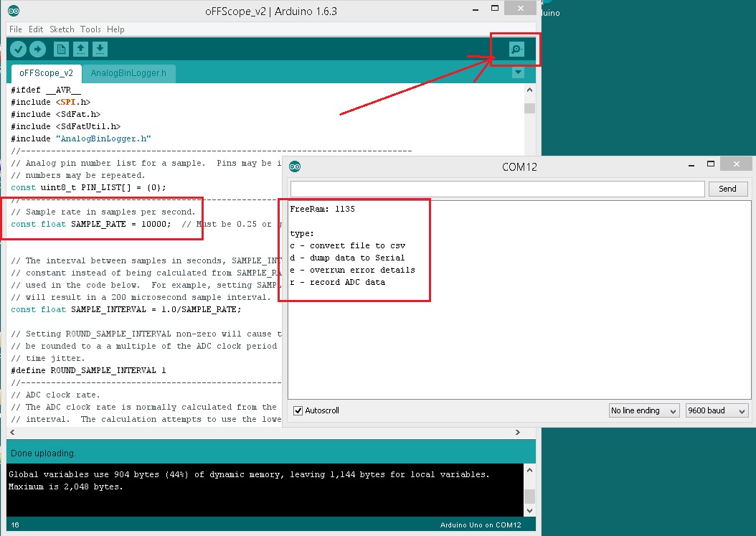Open the Sketch menu
Viewport: 756px width, 536px height.
tap(62, 29)
